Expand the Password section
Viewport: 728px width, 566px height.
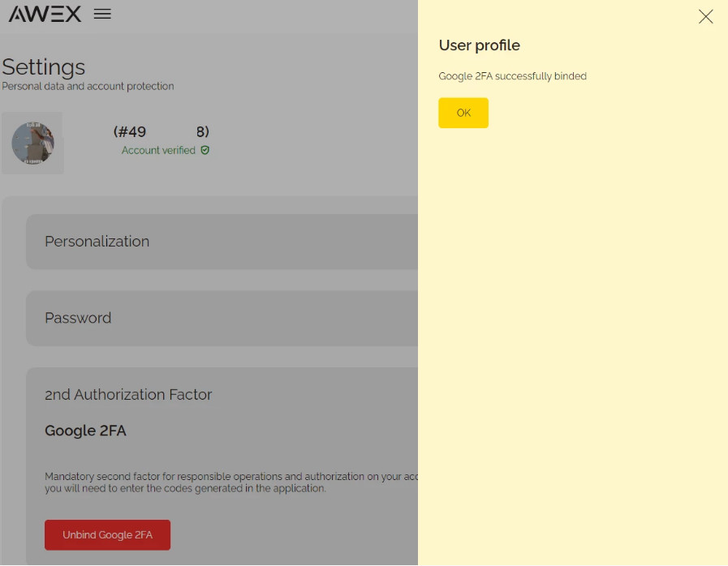[78, 318]
